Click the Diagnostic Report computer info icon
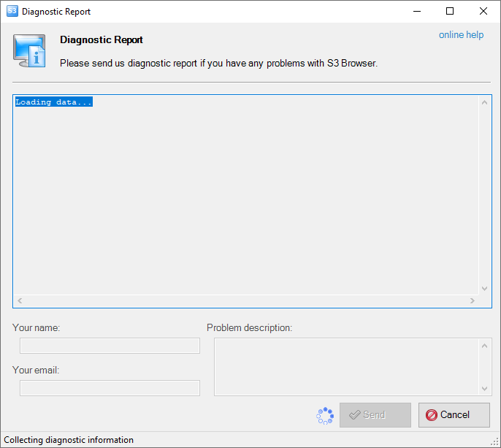The height and width of the screenshot is (448, 501). click(29, 51)
